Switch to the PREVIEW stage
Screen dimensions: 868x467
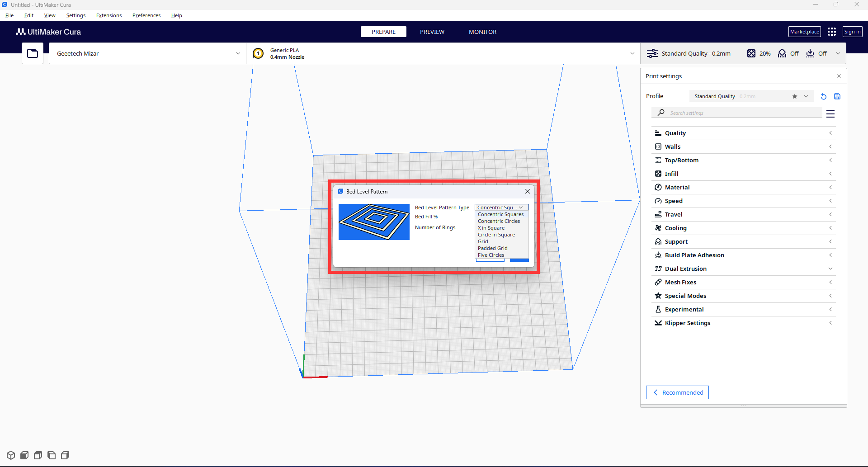(432, 32)
